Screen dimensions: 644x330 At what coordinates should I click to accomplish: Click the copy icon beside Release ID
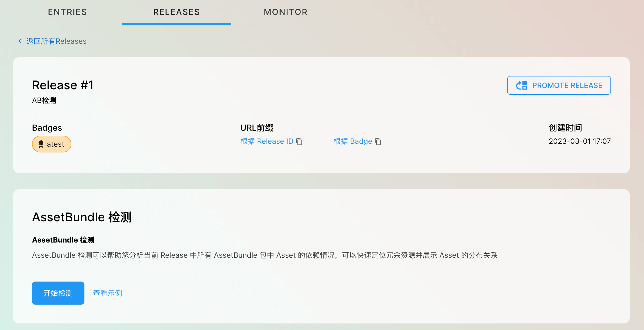point(299,142)
